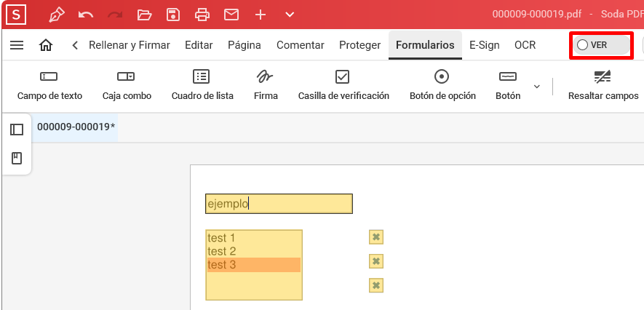Open the page thumbnails sidebar panel
The image size is (644, 310).
coord(17,130)
